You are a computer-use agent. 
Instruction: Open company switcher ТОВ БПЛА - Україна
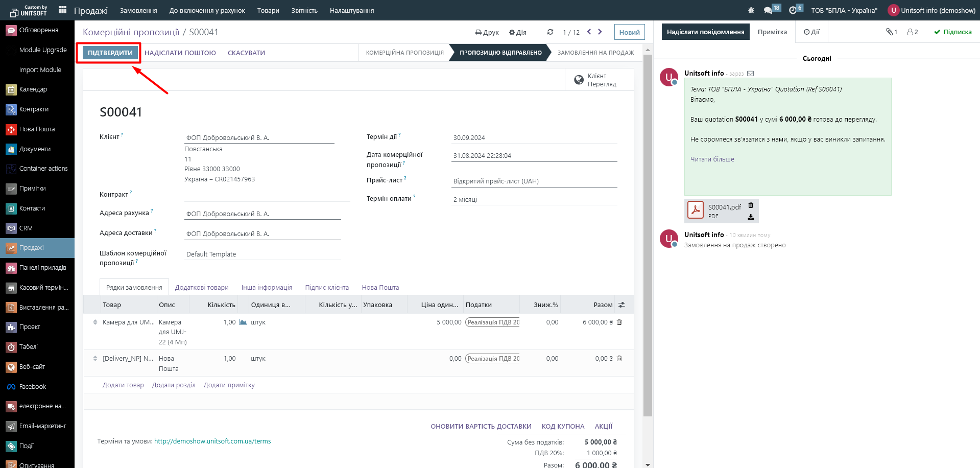(844, 10)
